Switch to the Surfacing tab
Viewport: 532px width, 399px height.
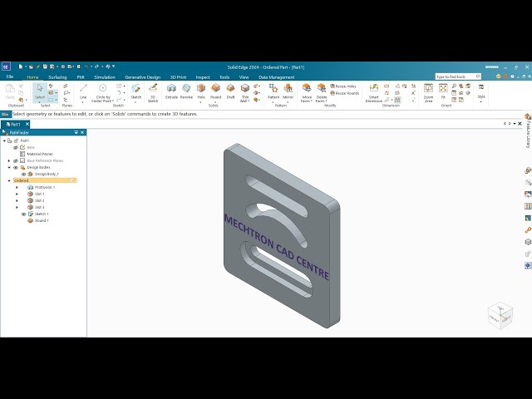pos(57,77)
